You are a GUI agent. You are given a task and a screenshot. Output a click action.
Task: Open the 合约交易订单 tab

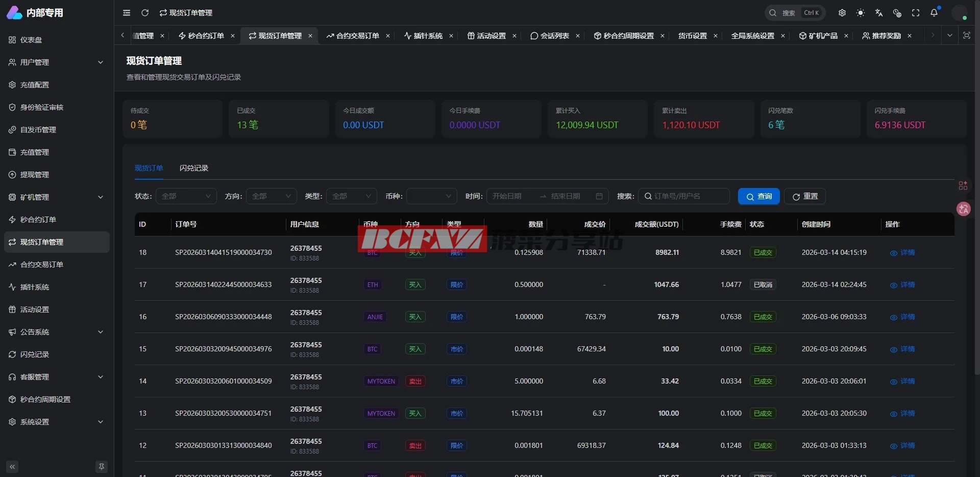point(357,36)
